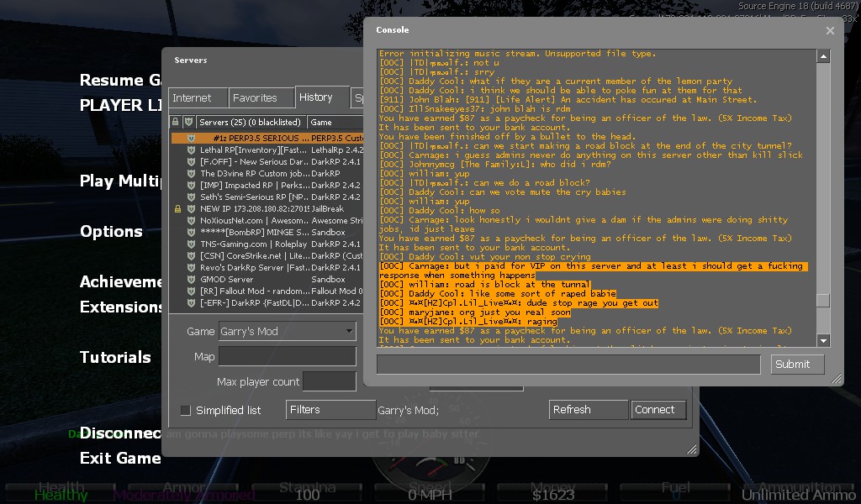Select the Revo's DarkRp Server row
This screenshot has width=861, height=504.
point(267,268)
